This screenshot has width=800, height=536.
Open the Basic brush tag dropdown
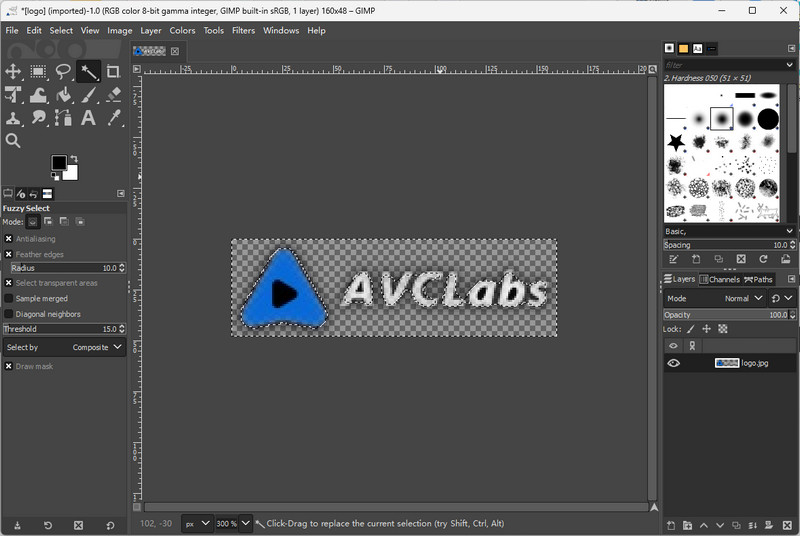[790, 231]
